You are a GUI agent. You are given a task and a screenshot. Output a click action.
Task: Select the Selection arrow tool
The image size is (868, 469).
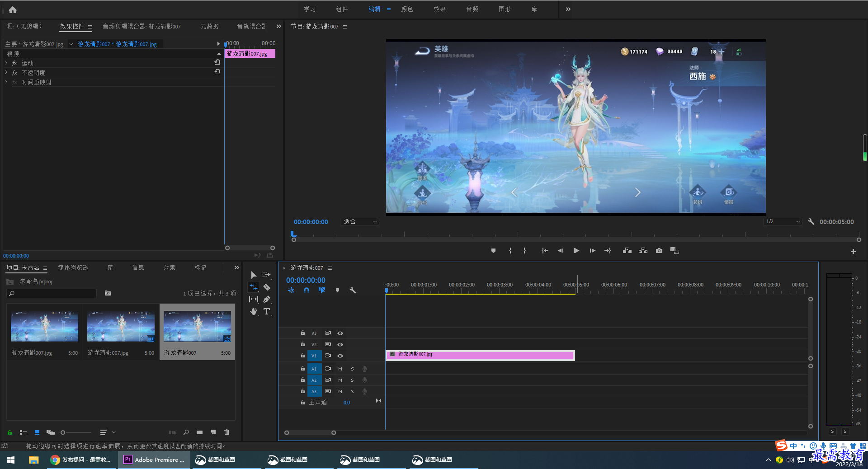[253, 275]
